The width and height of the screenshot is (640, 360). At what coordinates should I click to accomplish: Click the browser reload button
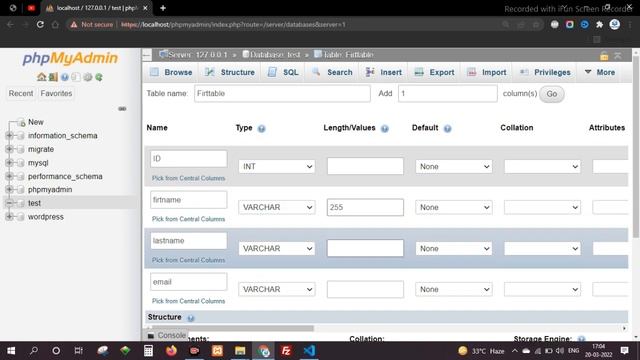pos(40,24)
